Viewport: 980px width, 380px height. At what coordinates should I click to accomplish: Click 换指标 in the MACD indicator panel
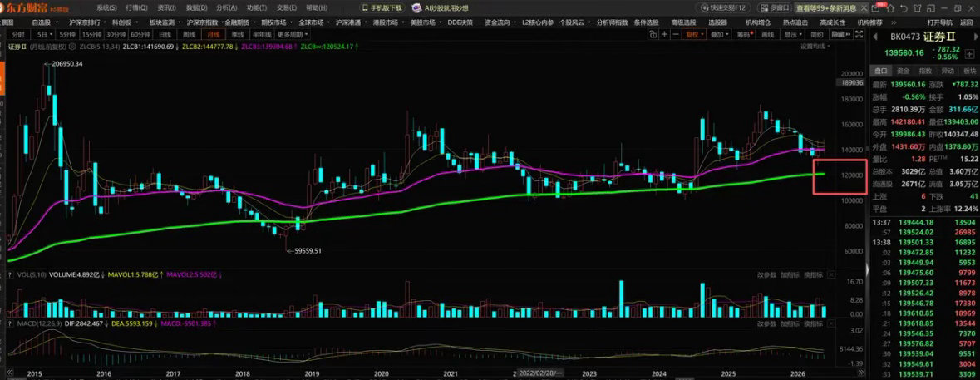click(x=812, y=323)
